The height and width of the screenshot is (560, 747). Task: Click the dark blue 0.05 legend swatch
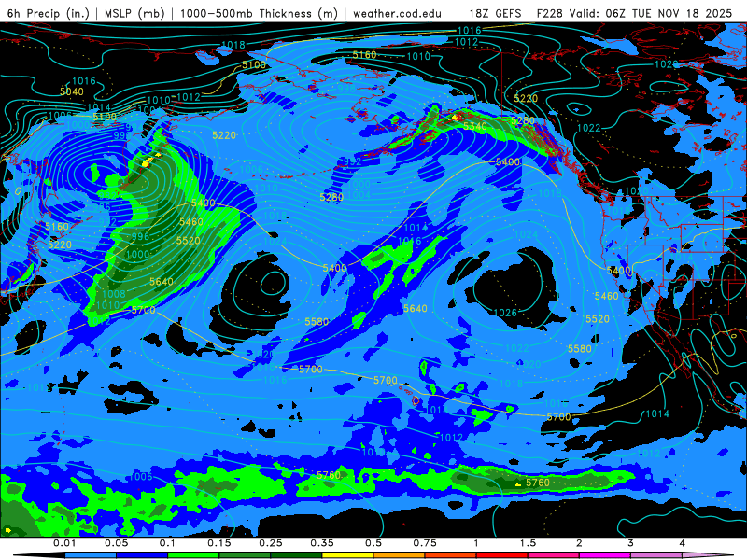(x=142, y=555)
